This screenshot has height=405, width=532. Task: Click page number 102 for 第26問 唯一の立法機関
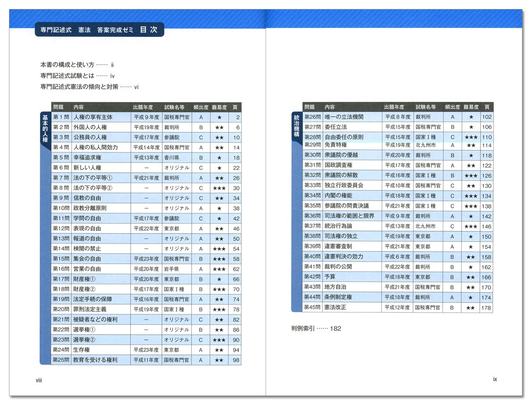486,117
